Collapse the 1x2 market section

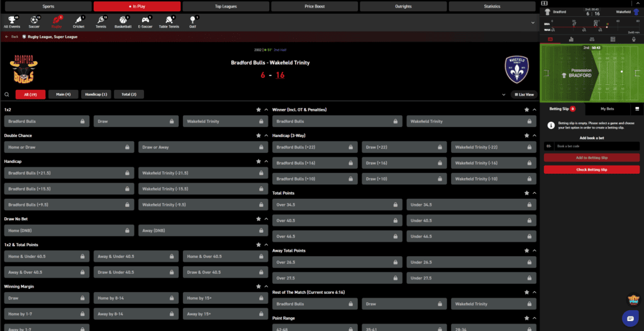(x=266, y=109)
